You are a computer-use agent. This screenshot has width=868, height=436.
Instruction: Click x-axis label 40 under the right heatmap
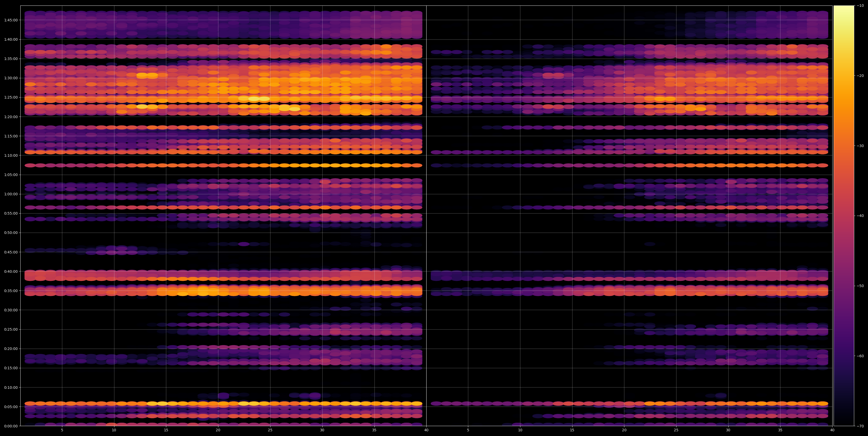tap(832, 430)
